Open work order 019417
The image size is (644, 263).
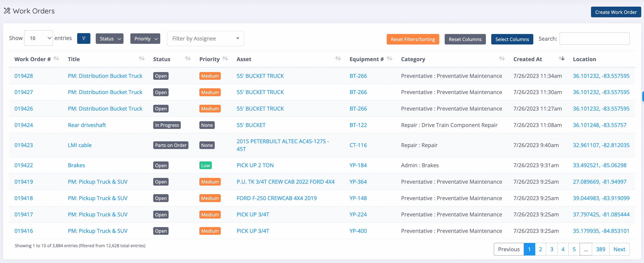(x=24, y=214)
